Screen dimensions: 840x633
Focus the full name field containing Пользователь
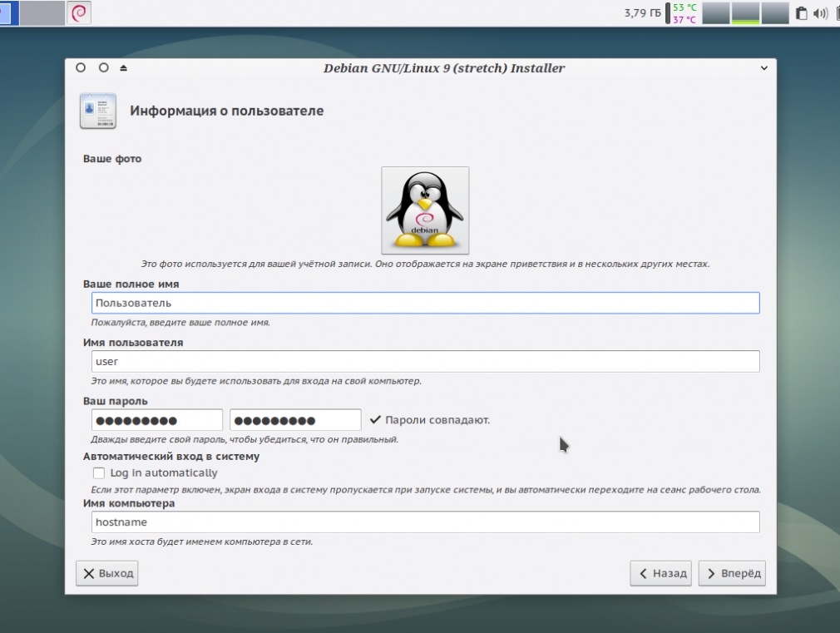425,303
